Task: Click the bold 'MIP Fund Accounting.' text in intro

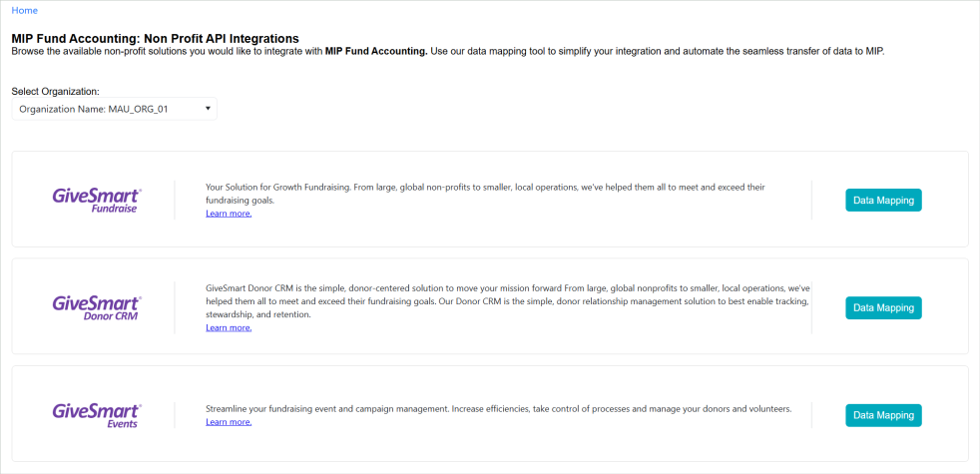Action: 376,51
